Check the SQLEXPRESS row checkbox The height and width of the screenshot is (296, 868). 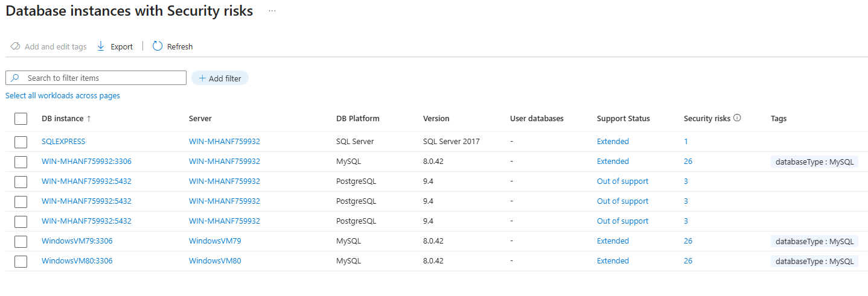21,142
